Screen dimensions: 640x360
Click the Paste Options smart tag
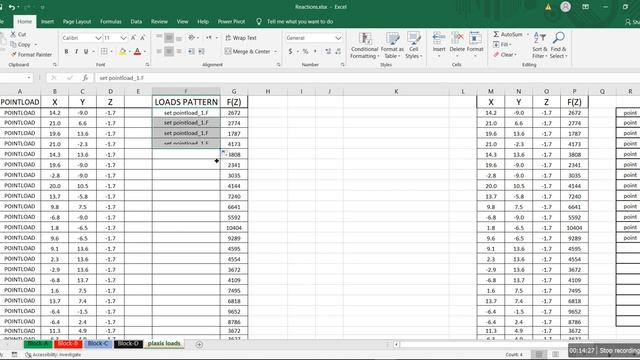(224, 153)
